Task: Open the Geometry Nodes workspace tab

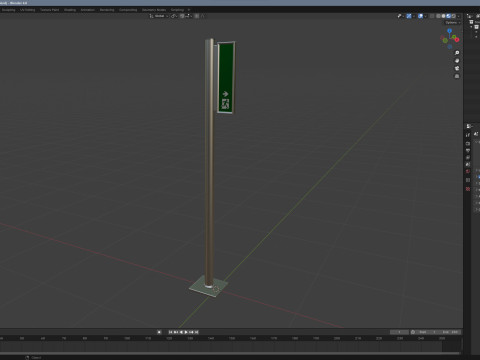Action: tap(154, 10)
